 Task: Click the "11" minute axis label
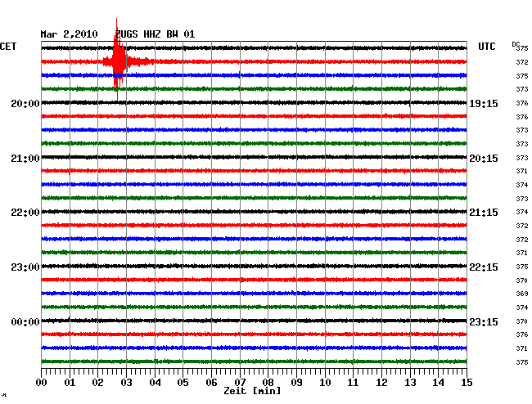354,382
